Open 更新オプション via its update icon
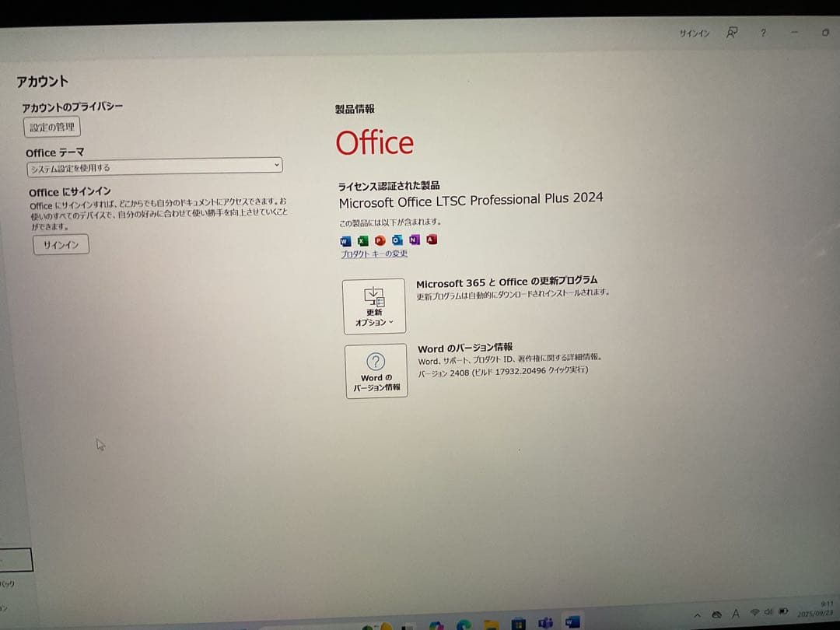This screenshot has height=630, width=840. [375, 298]
